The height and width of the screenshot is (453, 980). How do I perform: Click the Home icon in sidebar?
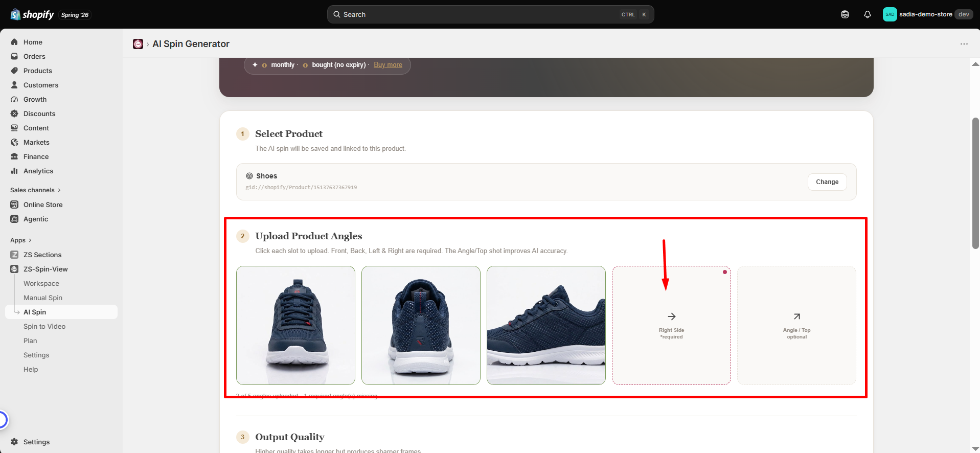[14, 42]
